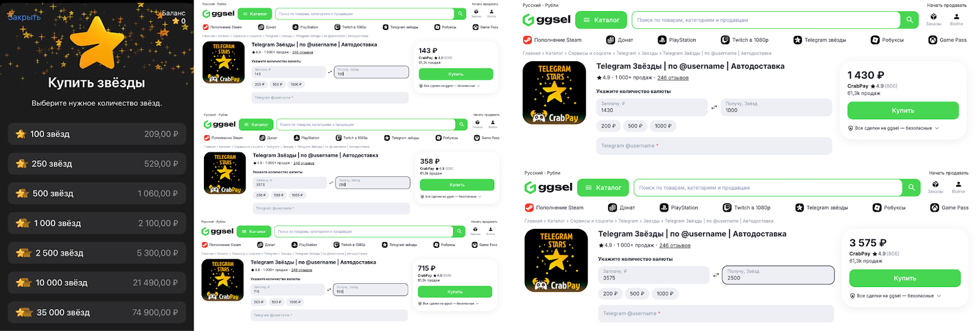Select the 100 звёзд package for 209,00 ₽

pyautogui.click(x=97, y=134)
